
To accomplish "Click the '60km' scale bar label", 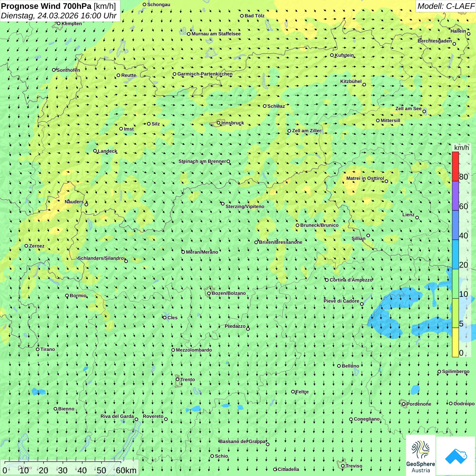I will click(126, 471).
